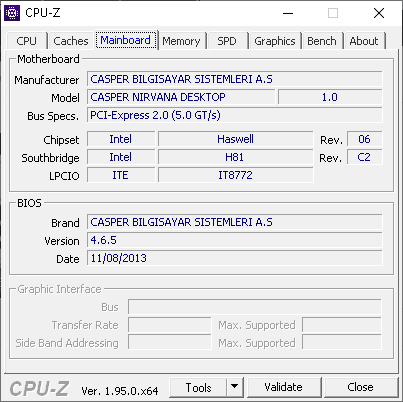Minimize the CPU-Z window
This screenshot has height=402, width=403.
pos(288,13)
